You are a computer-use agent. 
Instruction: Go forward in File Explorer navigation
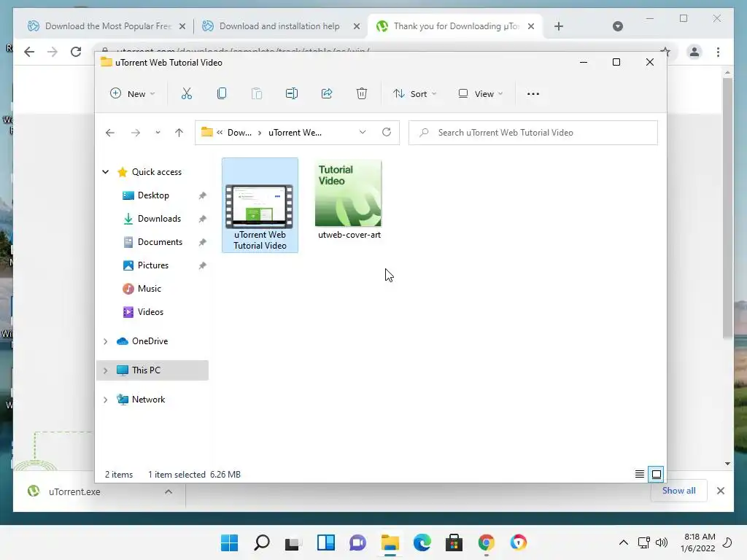point(136,133)
